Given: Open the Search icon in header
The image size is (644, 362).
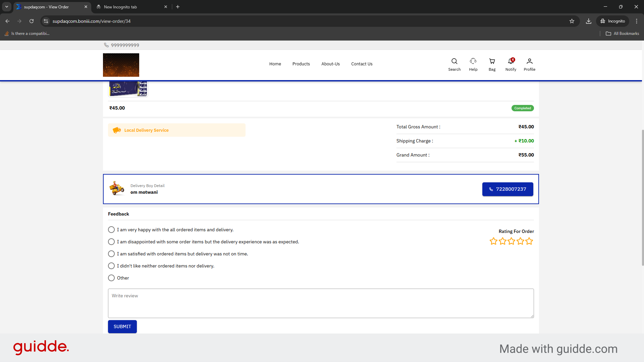Looking at the screenshot, I should pyautogui.click(x=454, y=64).
